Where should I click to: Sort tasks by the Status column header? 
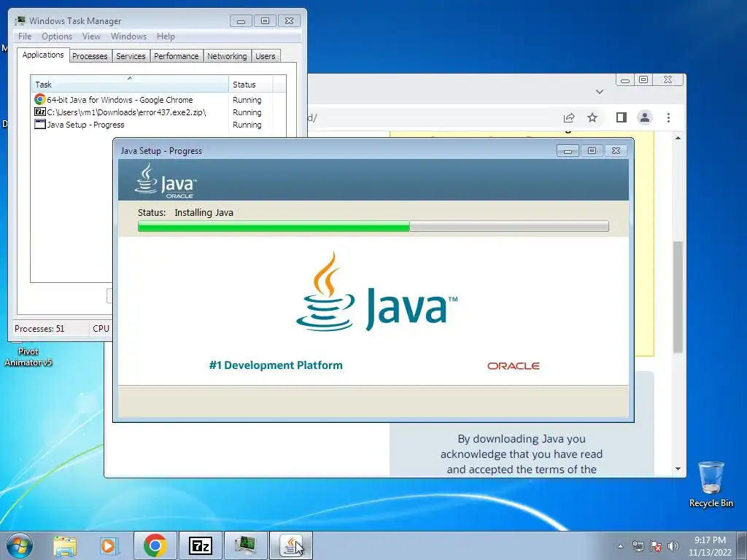[x=250, y=85]
